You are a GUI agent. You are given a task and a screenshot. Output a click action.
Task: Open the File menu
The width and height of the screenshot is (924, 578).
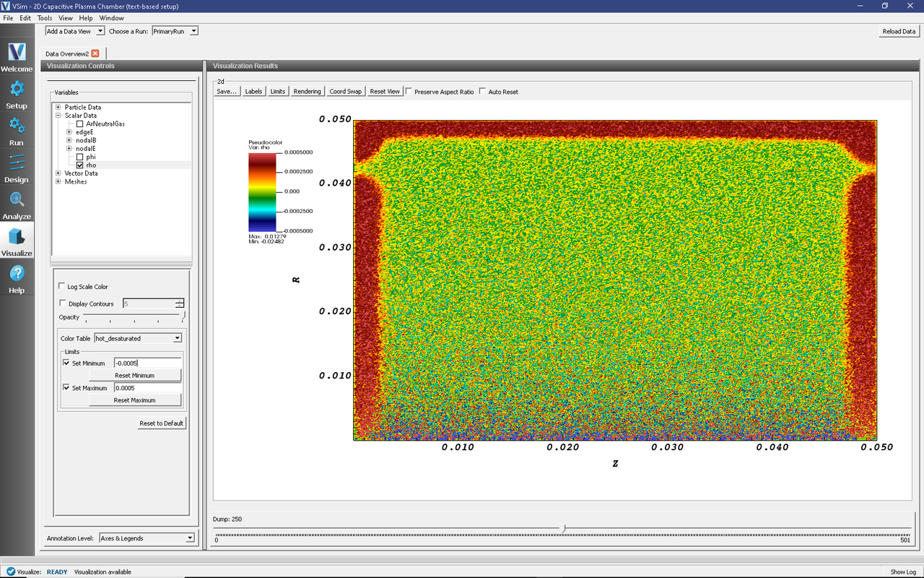click(8, 18)
